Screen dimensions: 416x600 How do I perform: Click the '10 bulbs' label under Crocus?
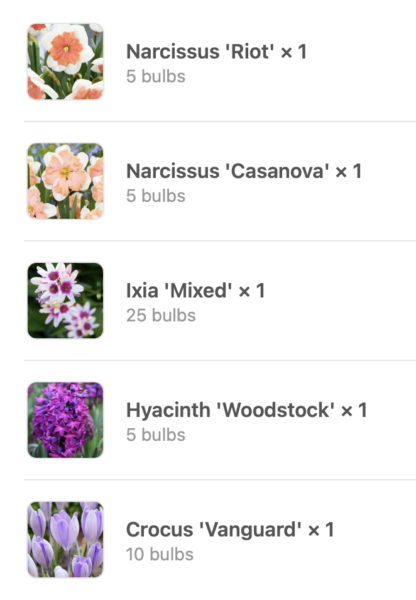click(160, 554)
